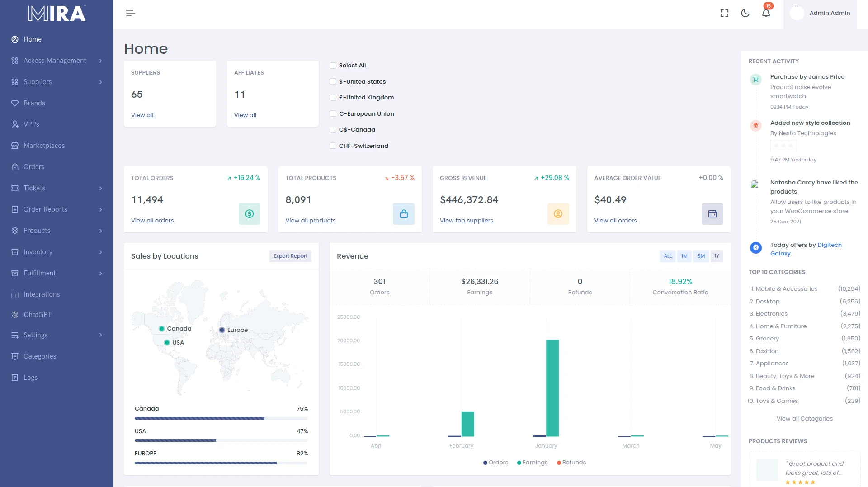868x487 pixels.
Task: Check the Select All checkbox
Action: pos(333,66)
